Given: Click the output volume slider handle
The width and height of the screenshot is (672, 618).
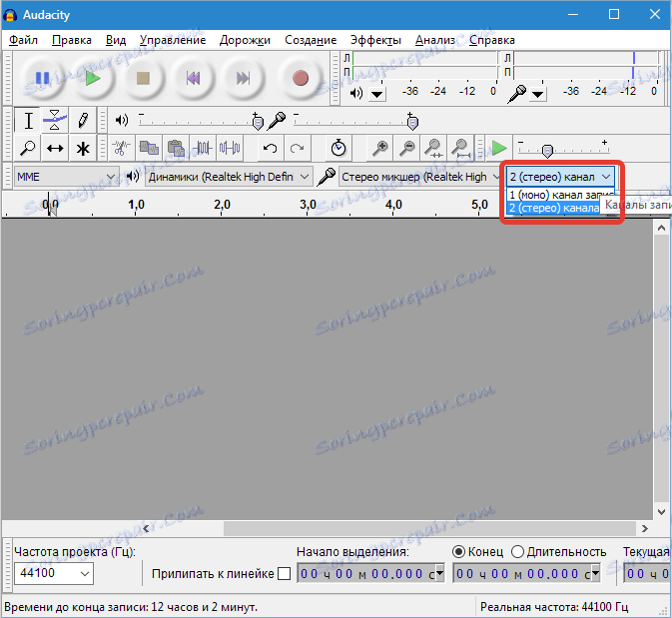Looking at the screenshot, I should point(258,123).
